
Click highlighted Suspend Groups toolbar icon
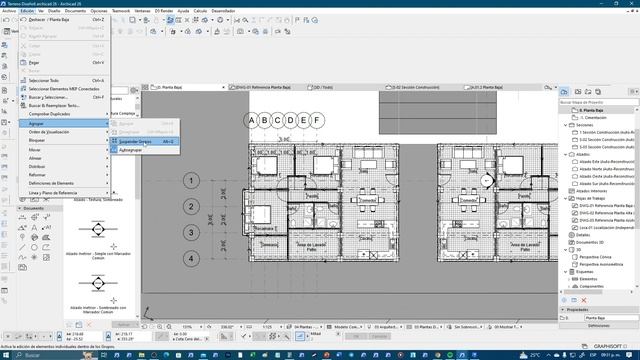(x=170, y=20)
